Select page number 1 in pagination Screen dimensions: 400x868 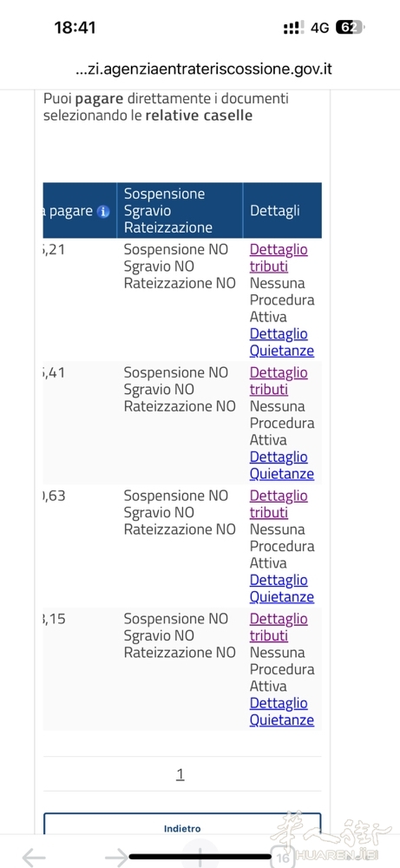180,773
